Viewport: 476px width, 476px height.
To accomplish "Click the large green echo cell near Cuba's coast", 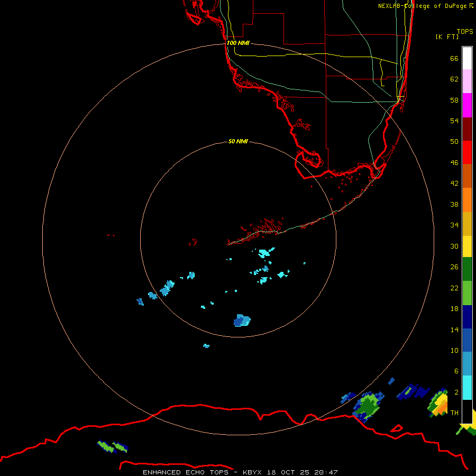I will click(x=368, y=406).
